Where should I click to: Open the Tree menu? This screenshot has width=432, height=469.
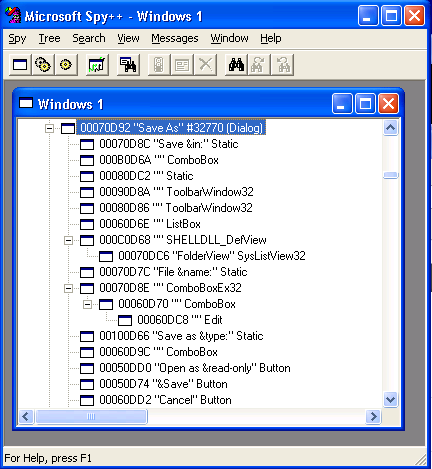[x=49, y=38]
